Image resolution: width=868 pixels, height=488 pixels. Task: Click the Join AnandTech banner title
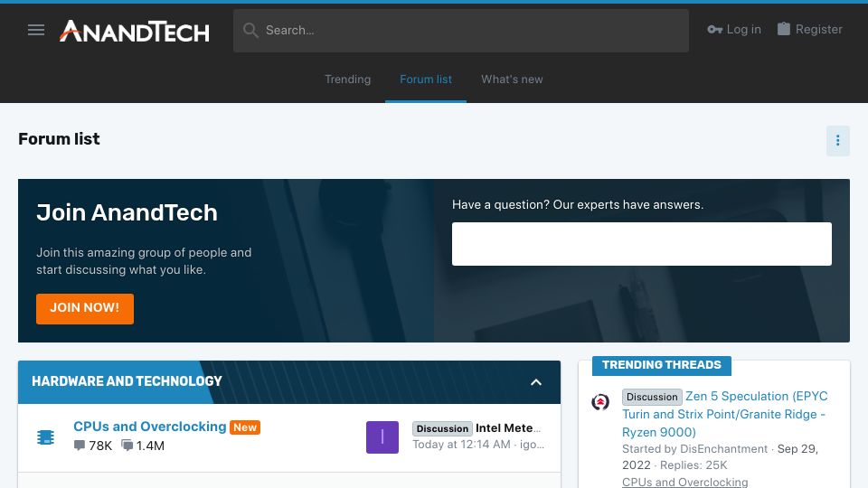tap(127, 212)
